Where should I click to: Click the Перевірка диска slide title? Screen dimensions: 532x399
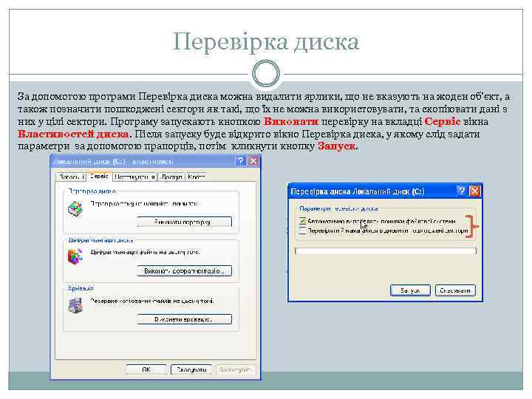point(266,42)
